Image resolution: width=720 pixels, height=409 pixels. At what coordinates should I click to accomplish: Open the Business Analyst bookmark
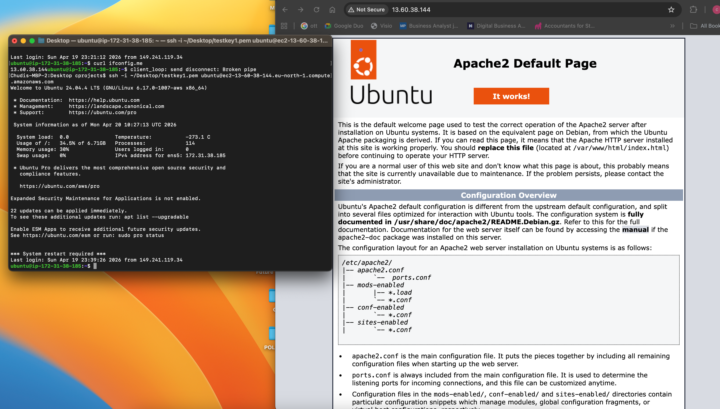point(429,26)
